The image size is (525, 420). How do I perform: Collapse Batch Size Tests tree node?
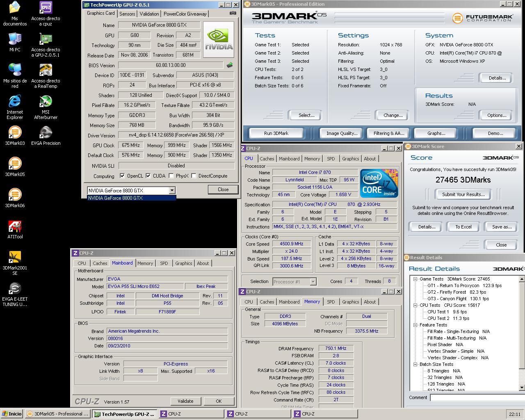415,364
